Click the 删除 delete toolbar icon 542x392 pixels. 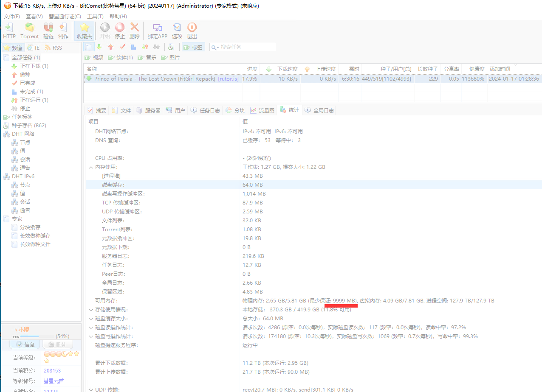[x=135, y=31]
